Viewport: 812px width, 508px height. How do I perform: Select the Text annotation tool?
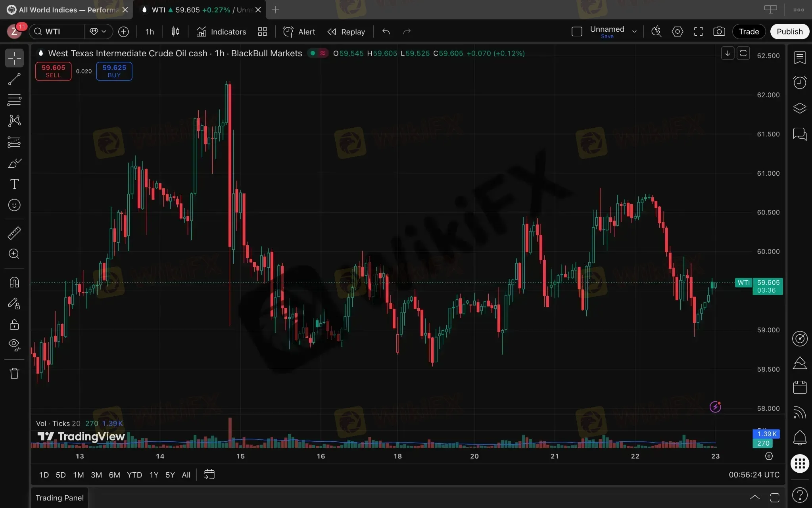point(14,184)
